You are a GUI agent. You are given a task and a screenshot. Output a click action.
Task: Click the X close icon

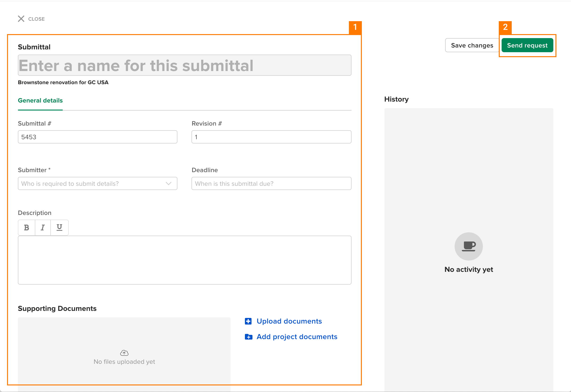pos(21,19)
